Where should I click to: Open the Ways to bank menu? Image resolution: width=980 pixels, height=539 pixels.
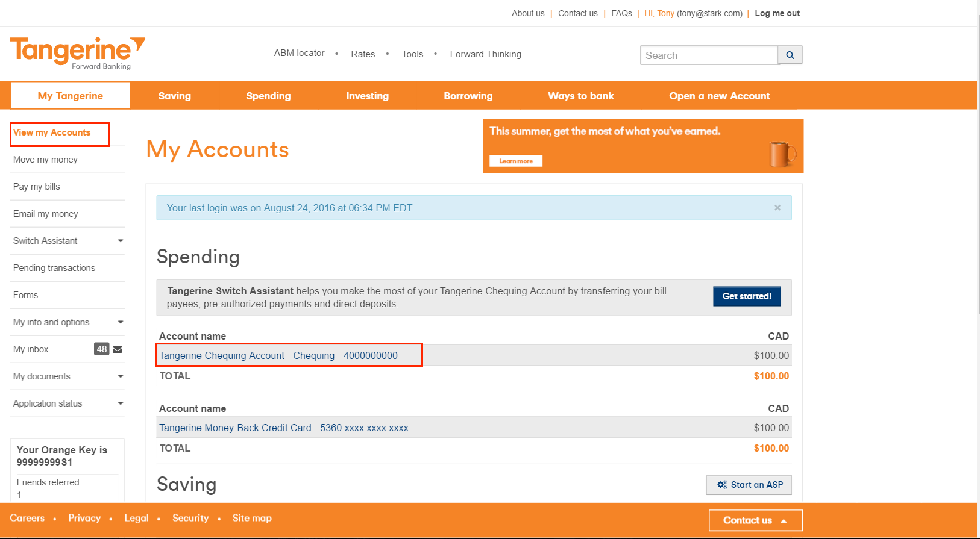[x=581, y=96]
